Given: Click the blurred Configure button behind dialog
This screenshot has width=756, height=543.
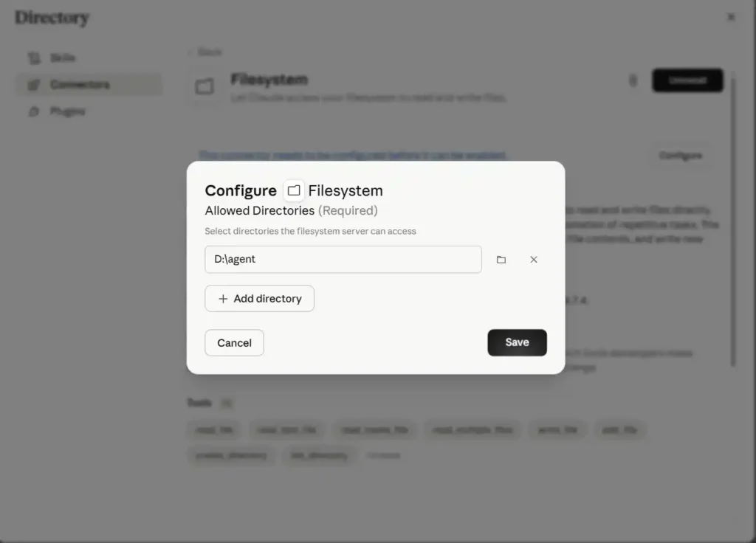Looking at the screenshot, I should [680, 155].
